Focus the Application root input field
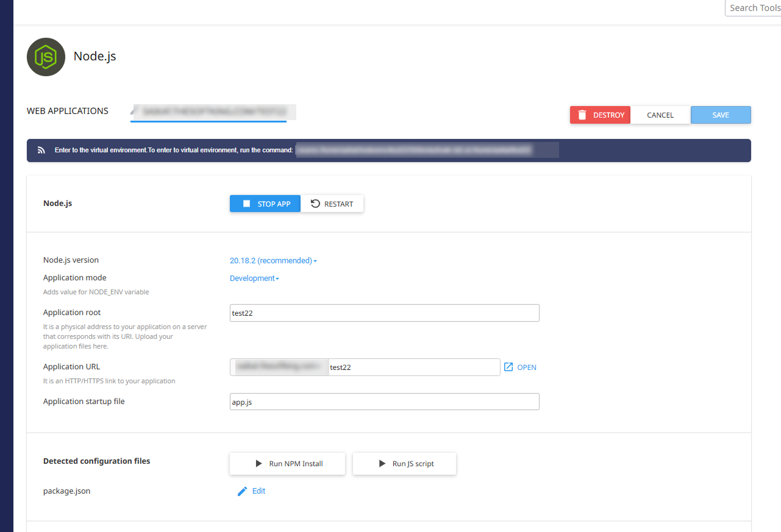 point(385,313)
